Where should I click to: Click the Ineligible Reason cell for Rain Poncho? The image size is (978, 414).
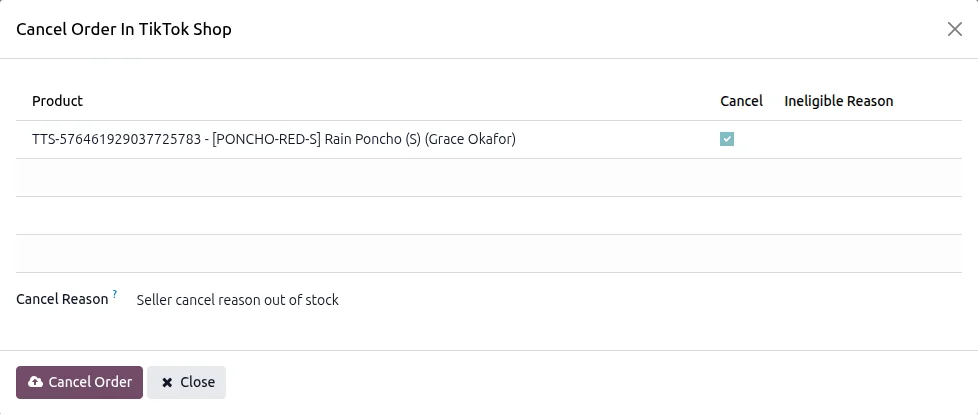tap(869, 140)
